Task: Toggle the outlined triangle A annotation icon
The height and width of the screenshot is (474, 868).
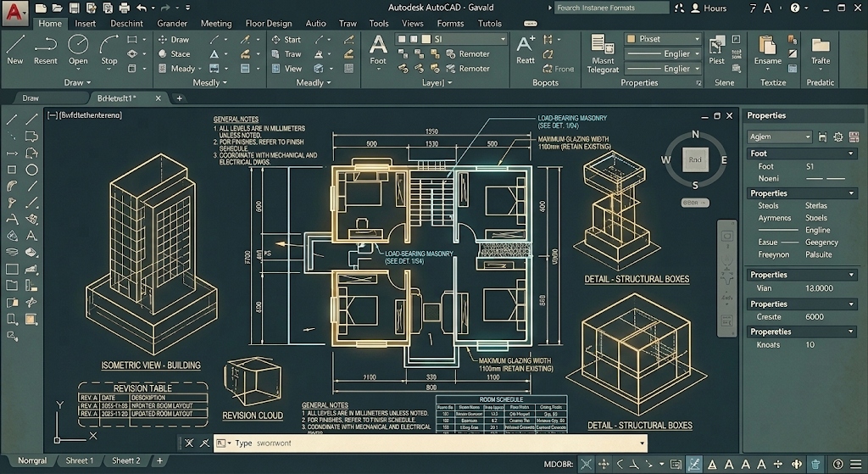Action: pyautogui.click(x=712, y=464)
